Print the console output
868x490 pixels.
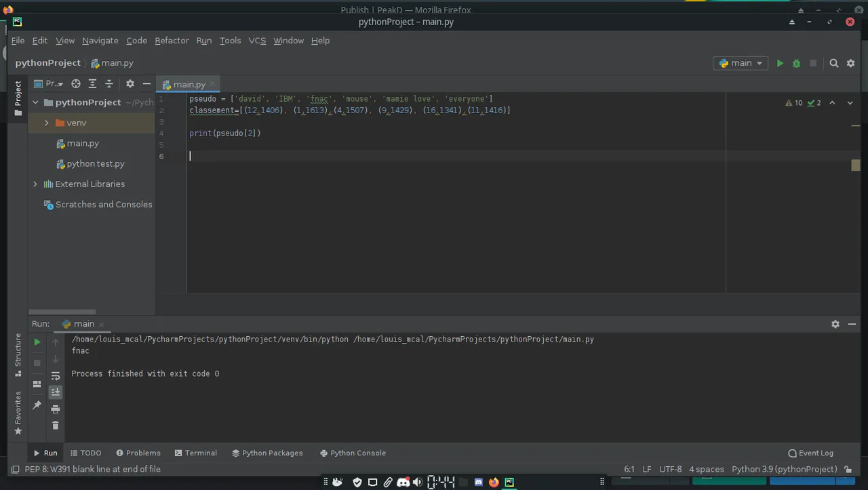tap(56, 409)
